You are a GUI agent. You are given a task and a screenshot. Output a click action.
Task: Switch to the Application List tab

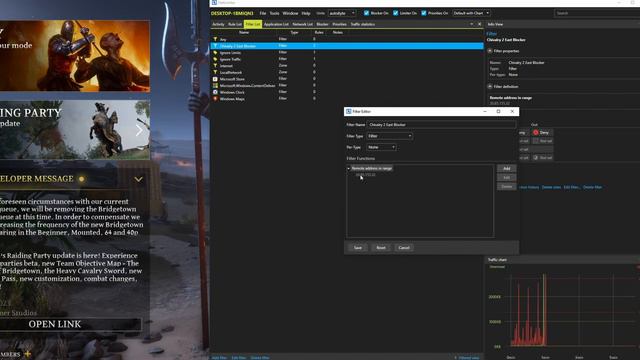(276, 24)
